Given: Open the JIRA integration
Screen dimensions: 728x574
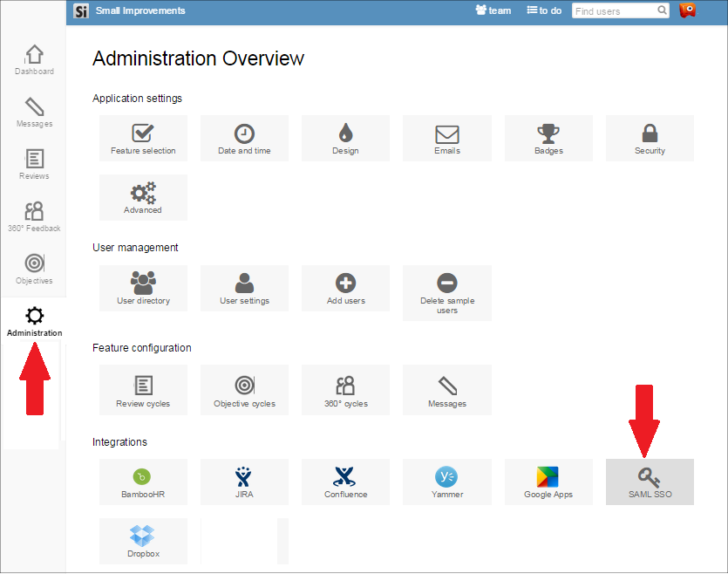Looking at the screenshot, I should click(244, 482).
